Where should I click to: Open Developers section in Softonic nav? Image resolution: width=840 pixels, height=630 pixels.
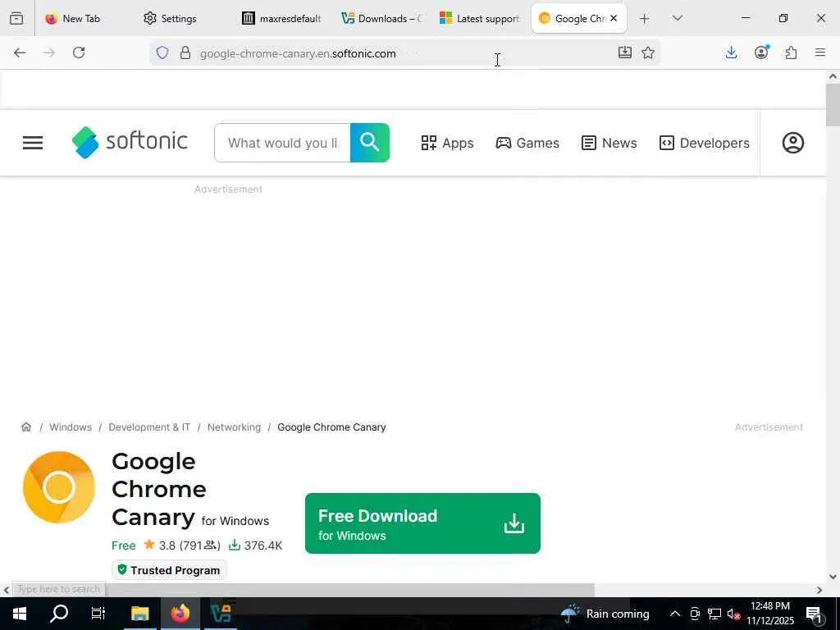705,143
